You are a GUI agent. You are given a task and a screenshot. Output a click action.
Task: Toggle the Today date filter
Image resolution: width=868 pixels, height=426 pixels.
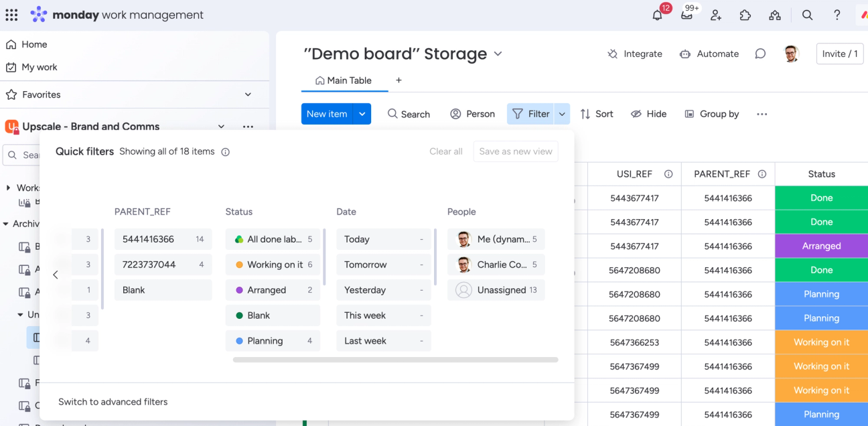coord(383,238)
